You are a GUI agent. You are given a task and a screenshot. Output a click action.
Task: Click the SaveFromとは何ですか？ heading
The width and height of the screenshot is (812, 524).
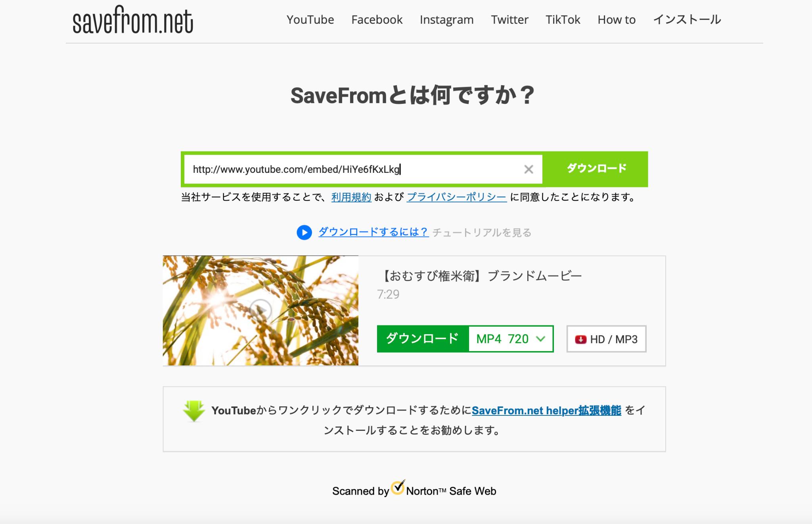tap(413, 96)
